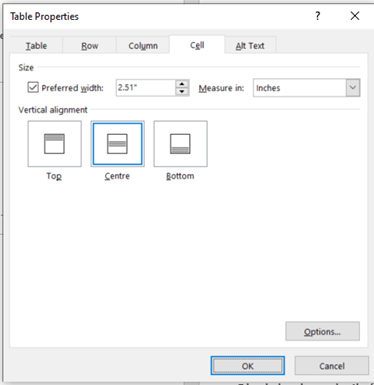Switch to the Table tab
The height and width of the screenshot is (385, 374).
point(36,46)
